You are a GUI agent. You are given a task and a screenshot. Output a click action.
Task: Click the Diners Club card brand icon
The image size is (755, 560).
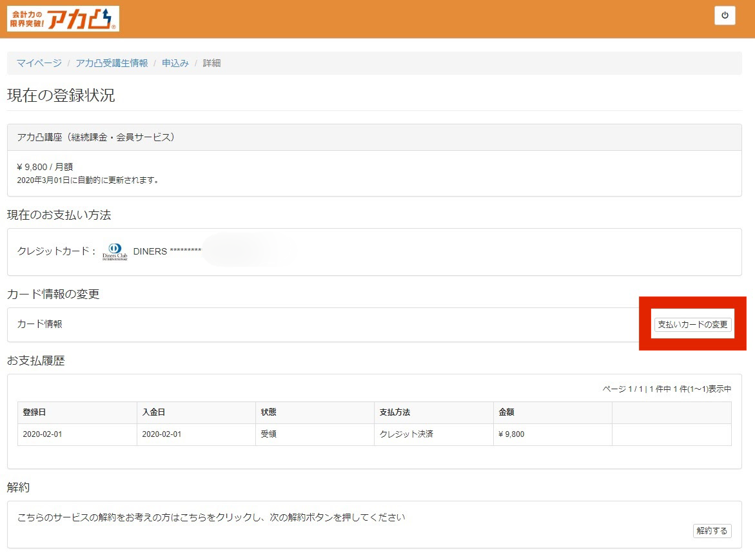pos(116,251)
